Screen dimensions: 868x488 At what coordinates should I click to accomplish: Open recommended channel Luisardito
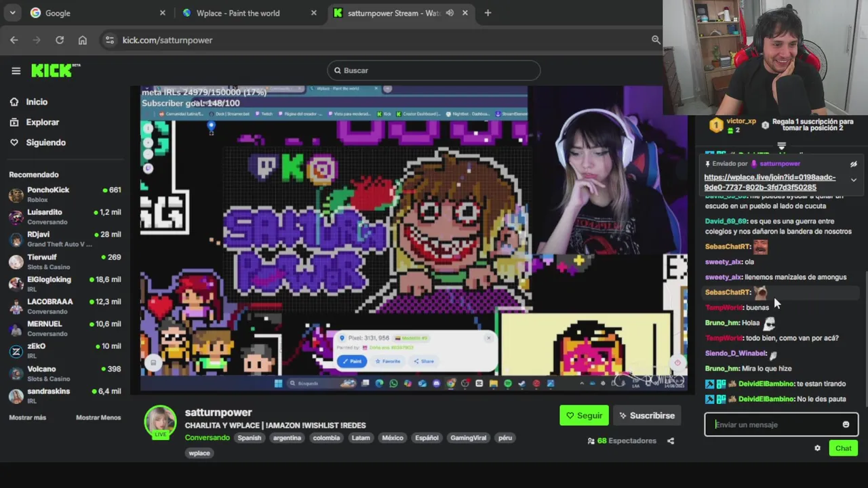click(64, 217)
